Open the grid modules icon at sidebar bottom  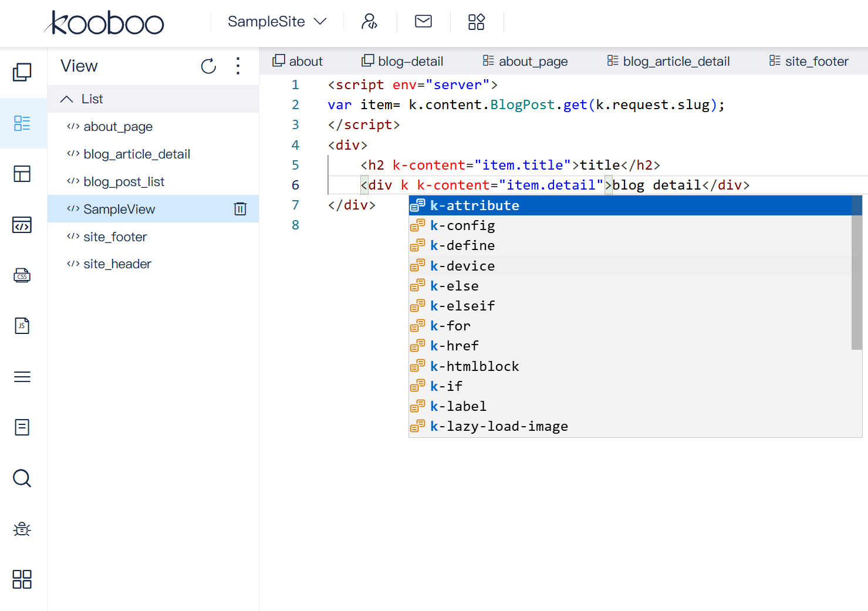point(22,579)
